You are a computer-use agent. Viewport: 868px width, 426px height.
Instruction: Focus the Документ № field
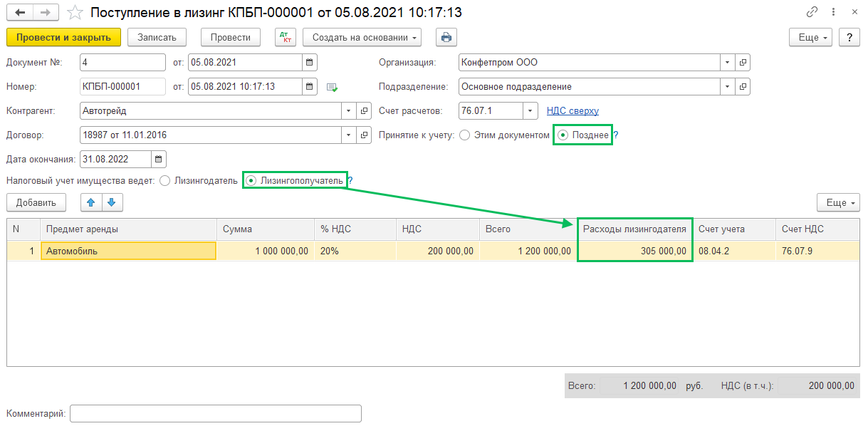point(122,62)
